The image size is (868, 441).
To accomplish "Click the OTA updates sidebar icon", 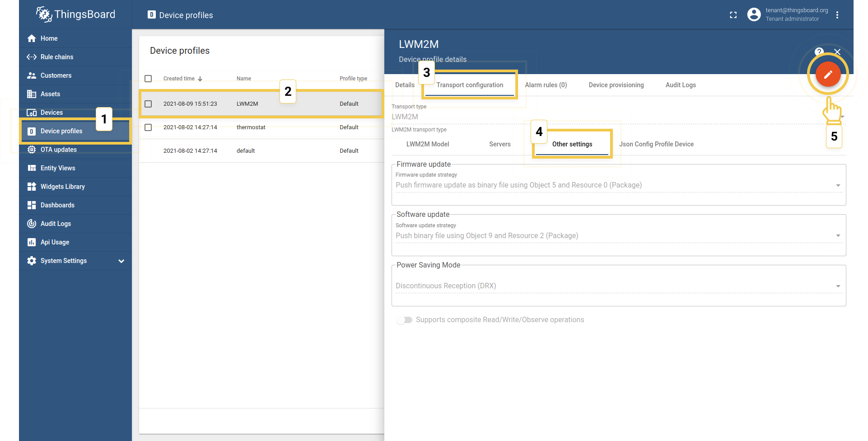I will coord(32,150).
